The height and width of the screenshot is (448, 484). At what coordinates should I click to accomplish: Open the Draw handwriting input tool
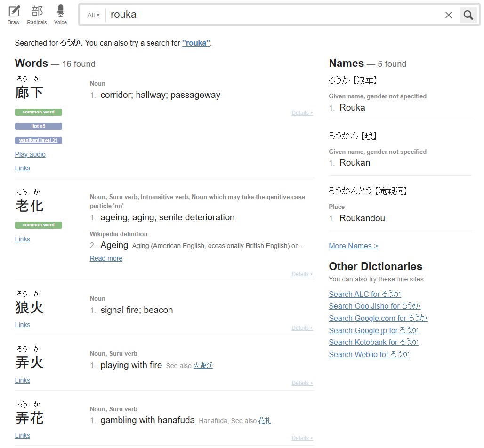(14, 15)
